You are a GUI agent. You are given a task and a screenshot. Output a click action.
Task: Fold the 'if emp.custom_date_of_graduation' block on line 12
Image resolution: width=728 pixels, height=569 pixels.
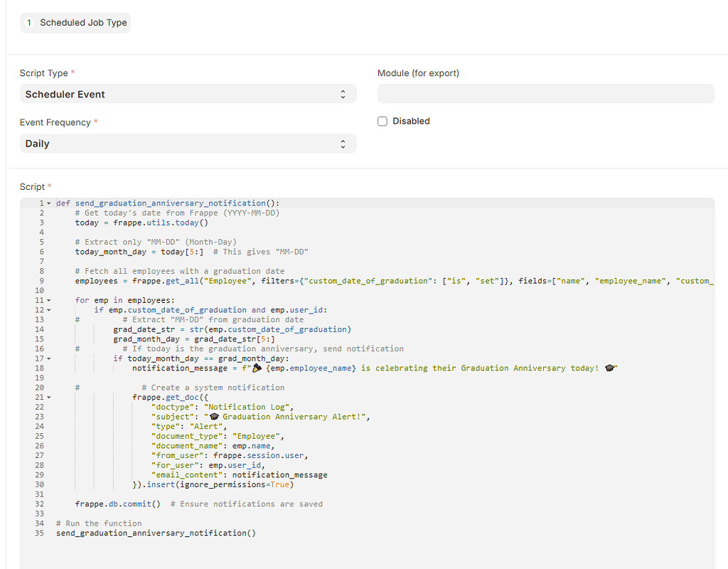(48, 310)
